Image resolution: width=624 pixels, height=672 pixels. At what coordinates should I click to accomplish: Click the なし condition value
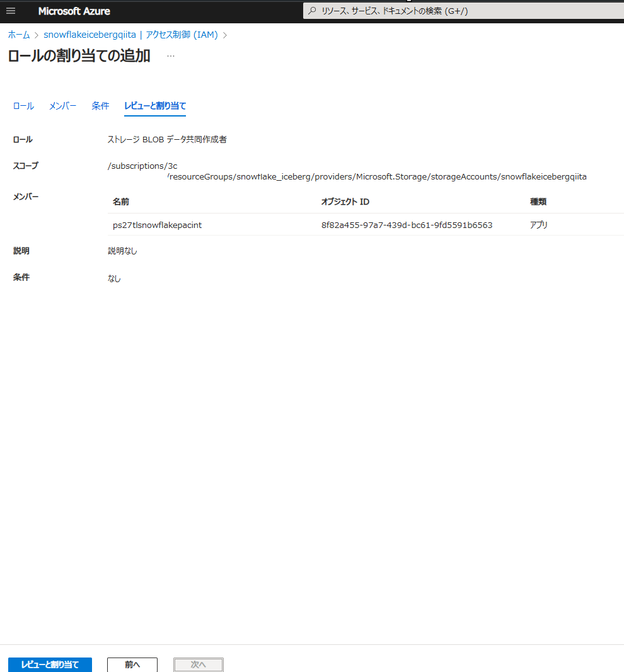[114, 278]
